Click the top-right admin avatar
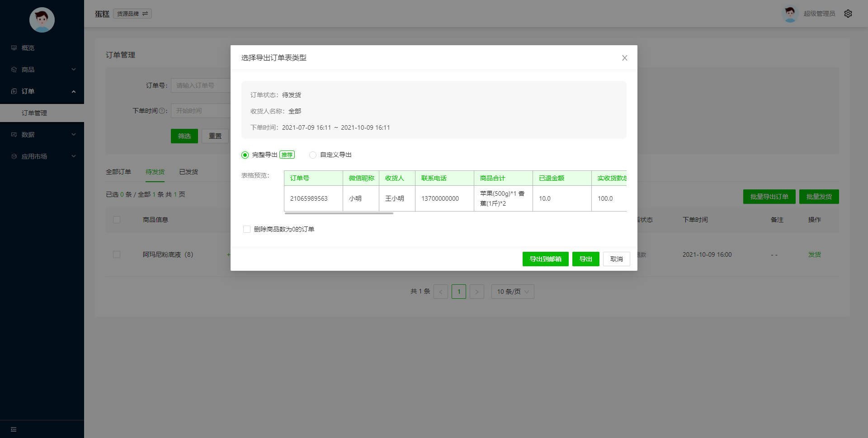Viewport: 868px width, 438px height. click(790, 14)
